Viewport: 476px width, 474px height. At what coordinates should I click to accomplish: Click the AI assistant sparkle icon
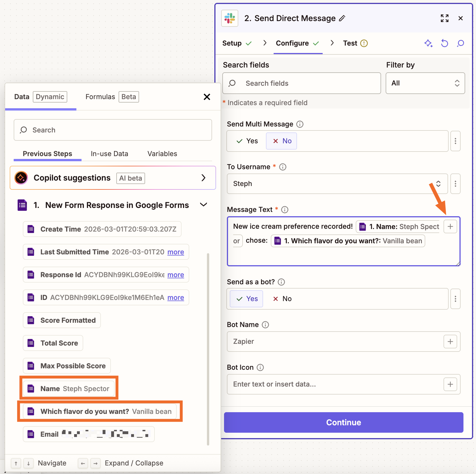[428, 43]
